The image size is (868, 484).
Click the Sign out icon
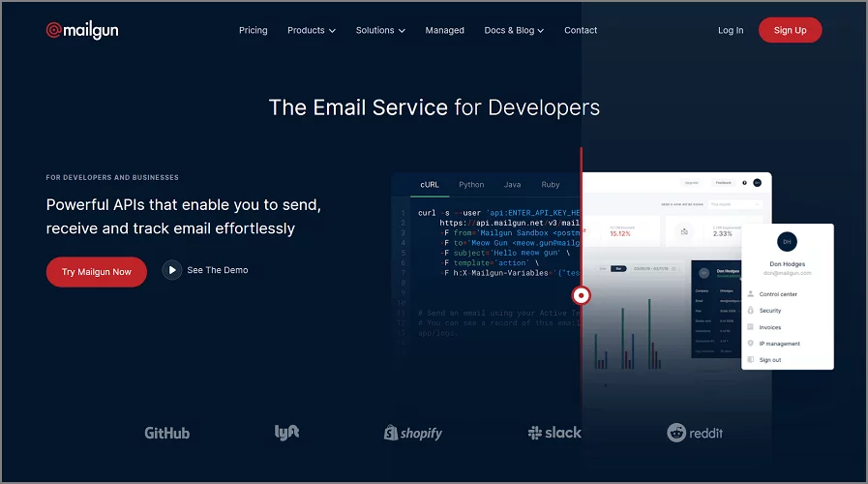751,360
